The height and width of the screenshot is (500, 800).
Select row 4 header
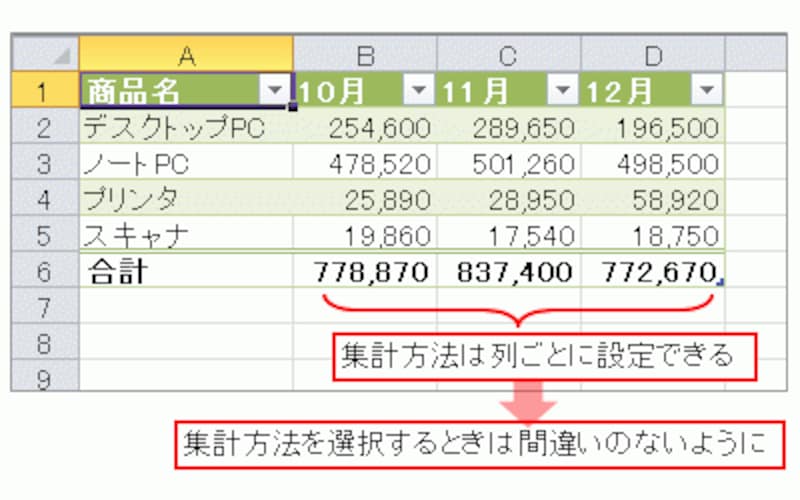click(45, 197)
